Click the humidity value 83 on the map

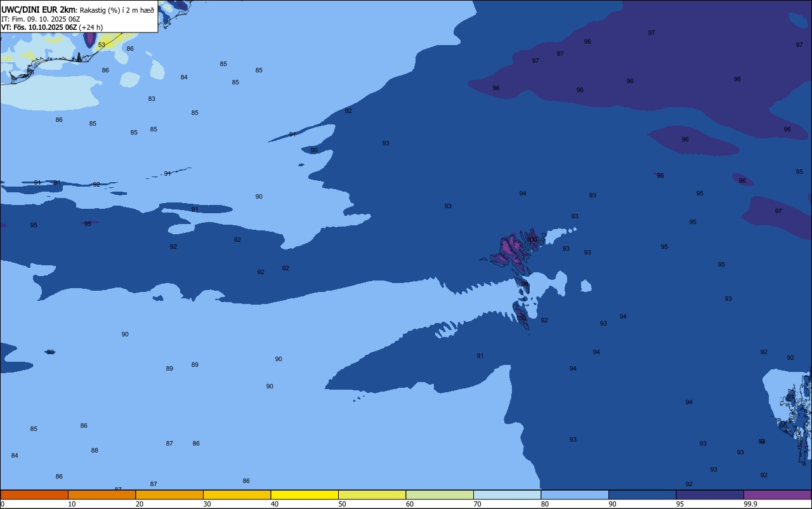[152, 99]
